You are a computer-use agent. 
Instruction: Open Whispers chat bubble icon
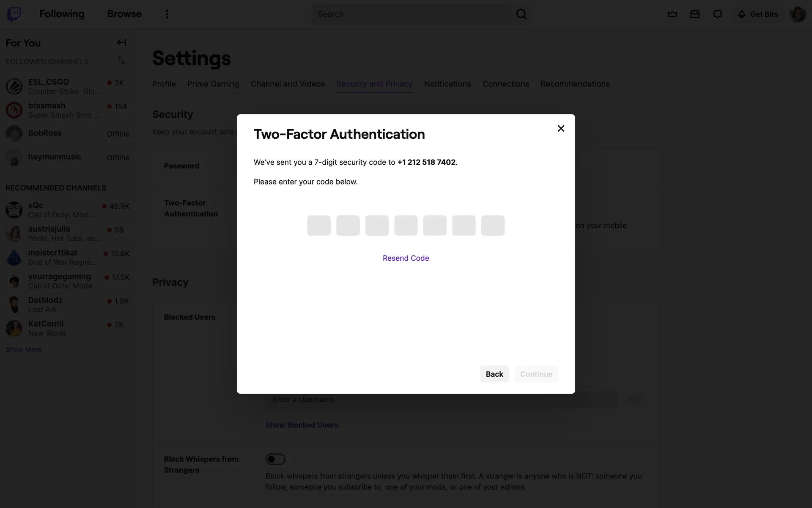click(x=717, y=14)
